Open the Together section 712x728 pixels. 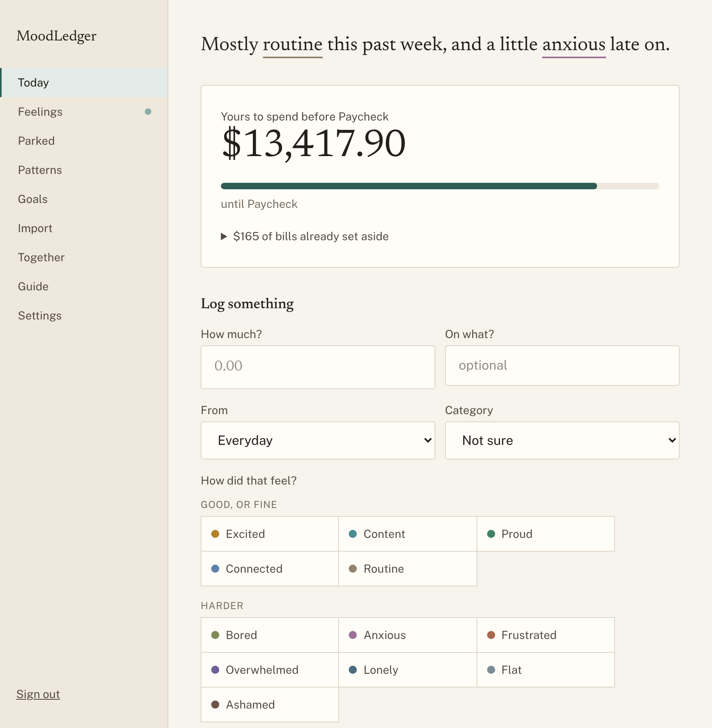point(84,257)
